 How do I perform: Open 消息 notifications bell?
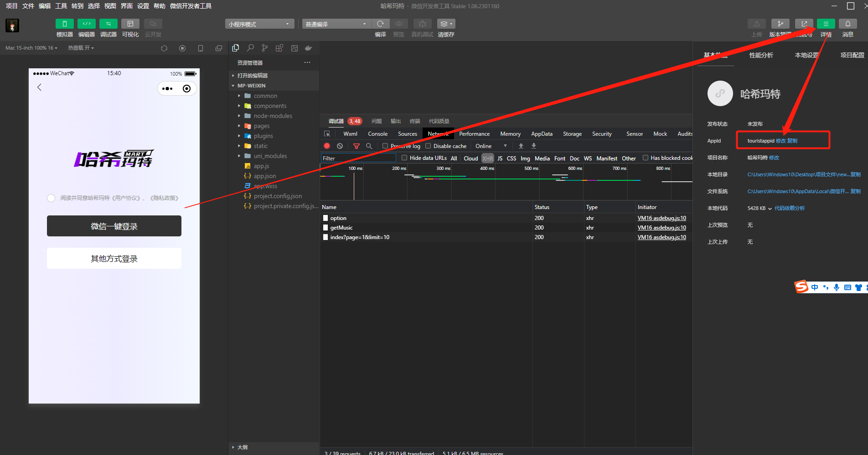coord(848,24)
